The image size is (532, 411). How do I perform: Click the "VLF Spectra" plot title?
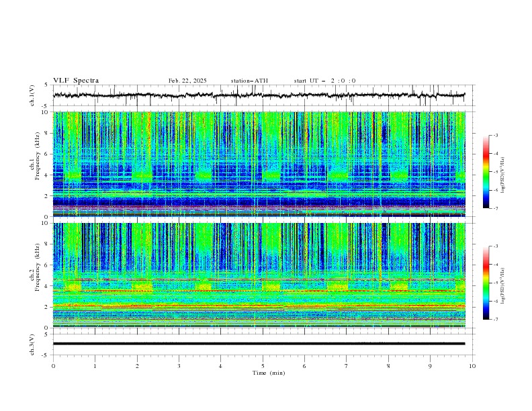(76, 81)
